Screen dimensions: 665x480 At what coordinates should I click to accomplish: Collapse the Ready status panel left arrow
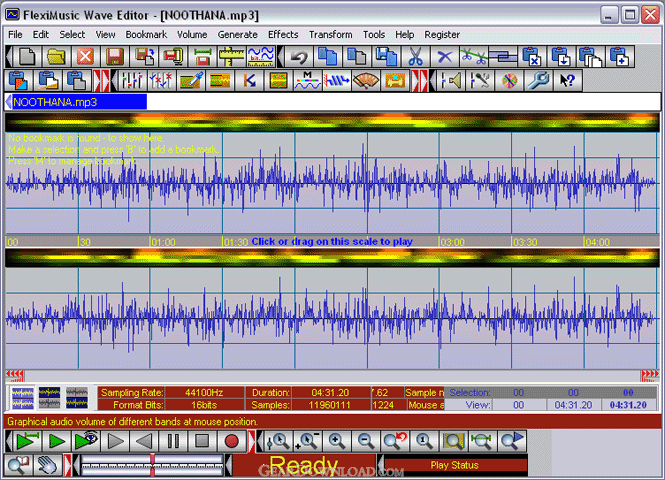coord(229,465)
